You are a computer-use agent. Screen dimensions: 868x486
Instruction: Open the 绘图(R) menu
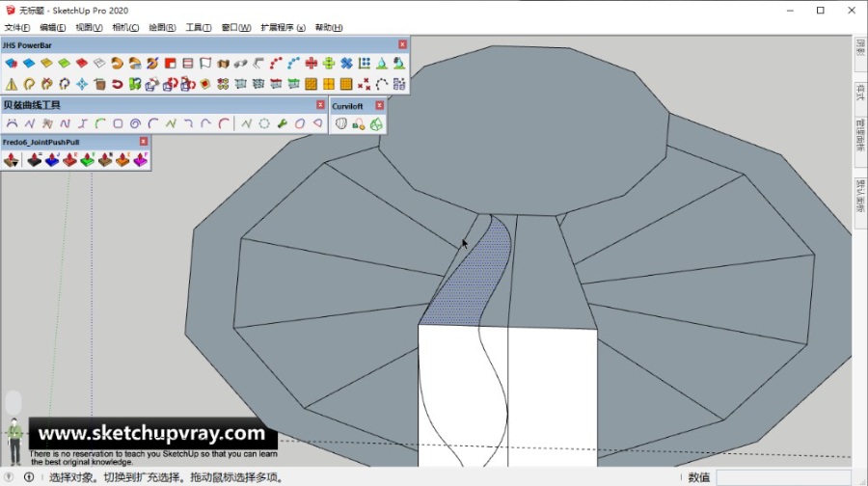pos(162,27)
